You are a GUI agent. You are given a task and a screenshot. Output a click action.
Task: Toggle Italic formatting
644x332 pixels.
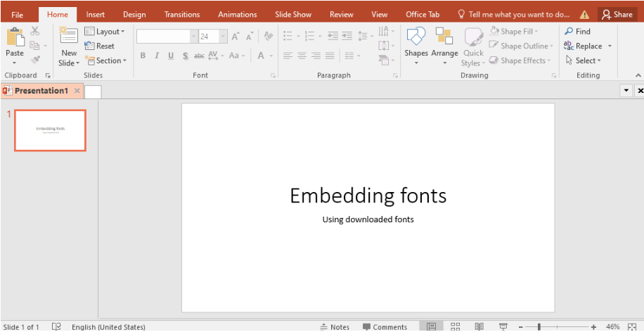pyautogui.click(x=157, y=56)
